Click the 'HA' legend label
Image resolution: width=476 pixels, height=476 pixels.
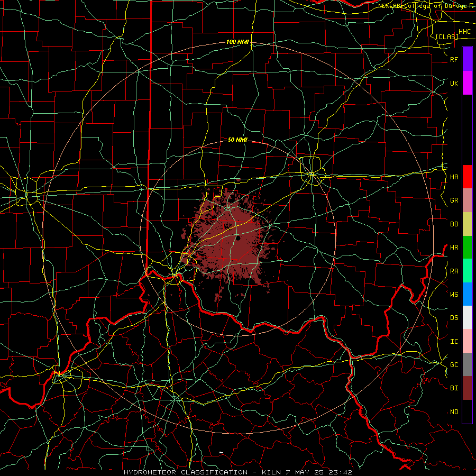[454, 177]
